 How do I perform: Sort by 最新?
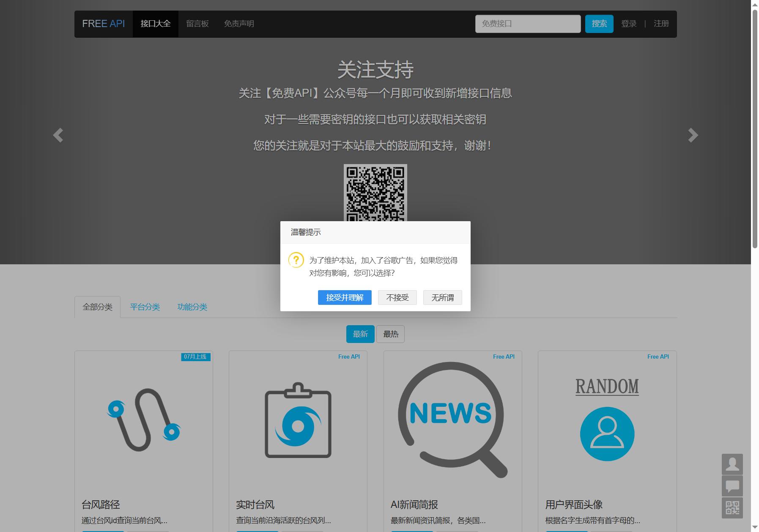click(360, 334)
